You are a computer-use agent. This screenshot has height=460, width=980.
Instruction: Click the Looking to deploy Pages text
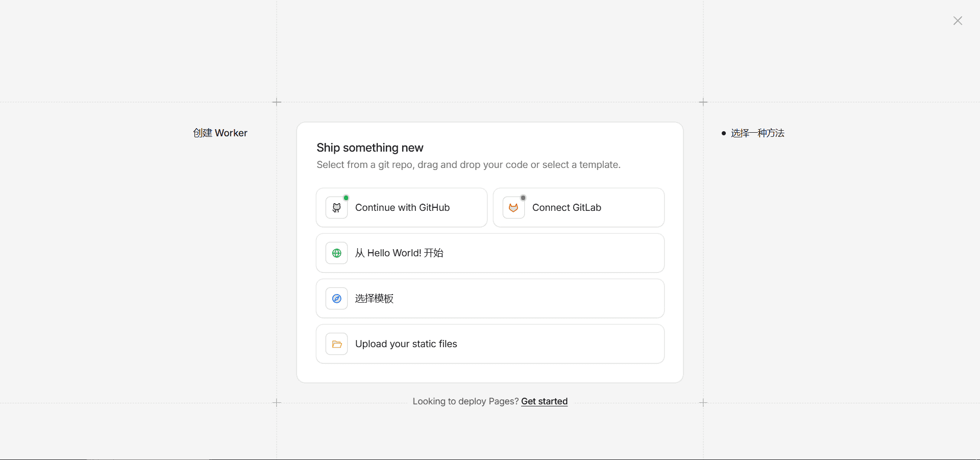tap(465, 401)
